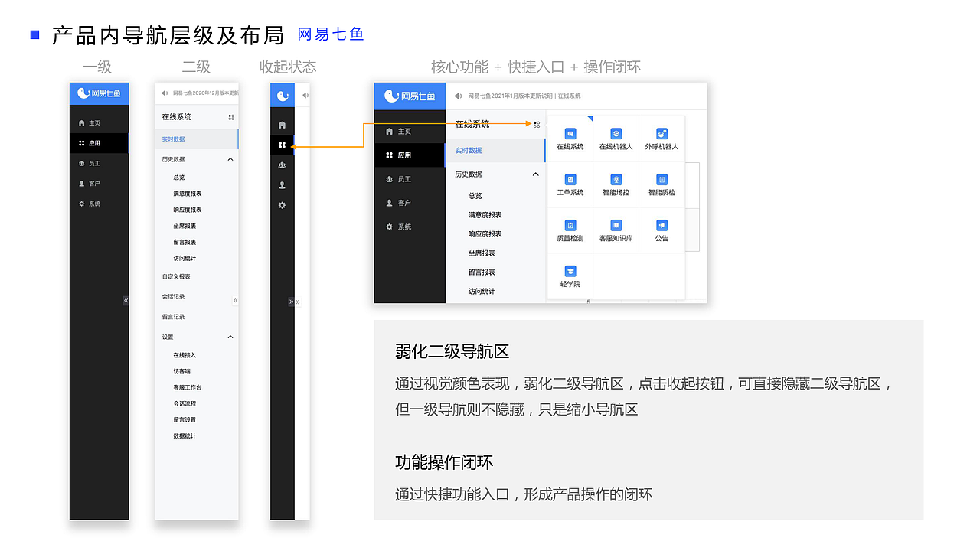Click app-switcher icon beside 在线系统 in large mockup
The image size is (980, 551).
coord(537,124)
